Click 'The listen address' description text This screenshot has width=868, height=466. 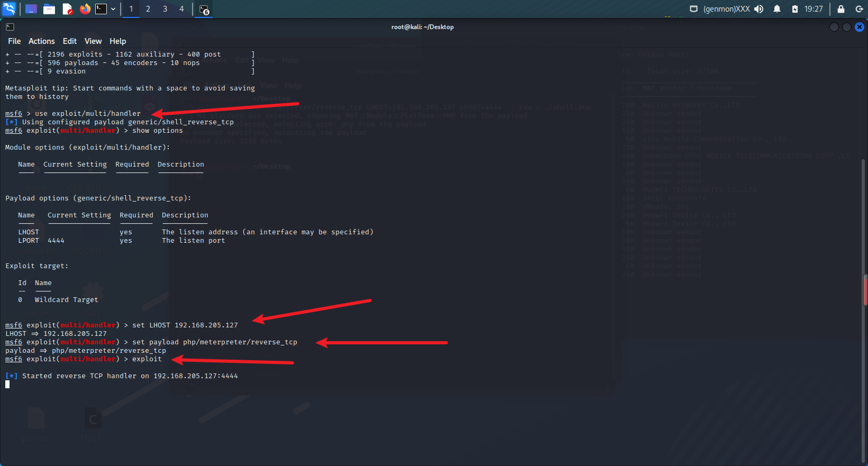pos(268,232)
